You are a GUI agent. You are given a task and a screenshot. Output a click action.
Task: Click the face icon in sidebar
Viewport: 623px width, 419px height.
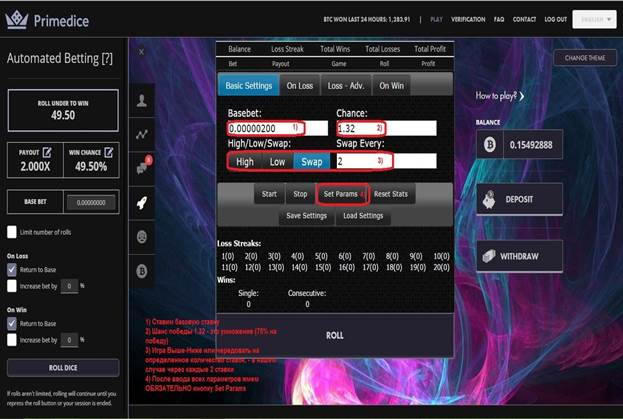142,237
